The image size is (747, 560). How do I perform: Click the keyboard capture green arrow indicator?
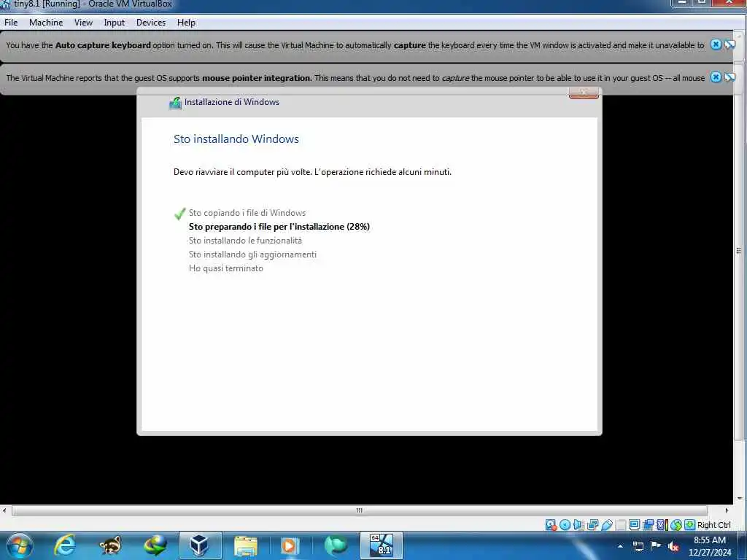[689, 525]
